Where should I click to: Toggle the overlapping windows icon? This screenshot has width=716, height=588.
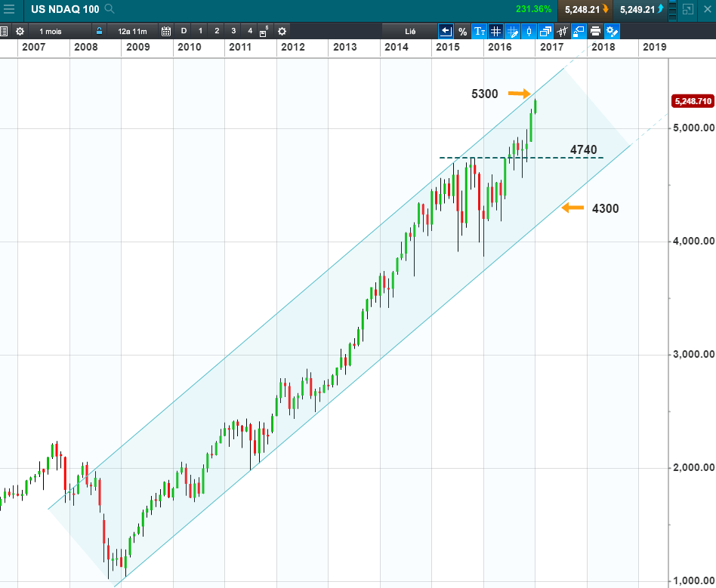click(x=545, y=32)
